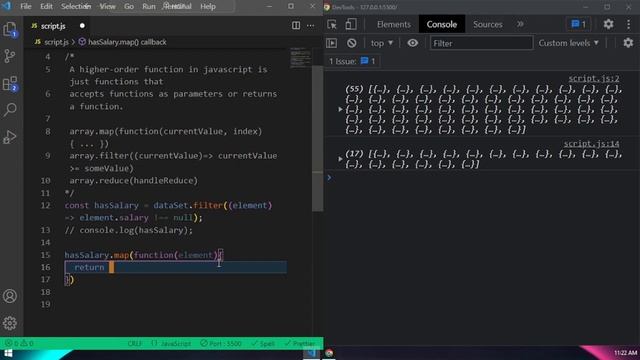Open the issues counter badge in toolbar
Viewport: 640px width, 360px height.
point(578,24)
